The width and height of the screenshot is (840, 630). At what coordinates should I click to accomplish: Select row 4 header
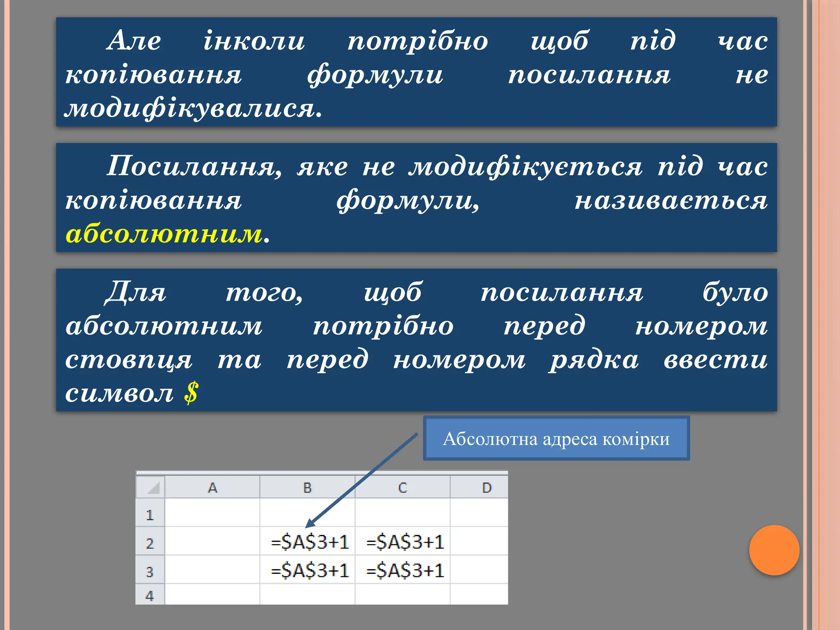tap(150, 596)
